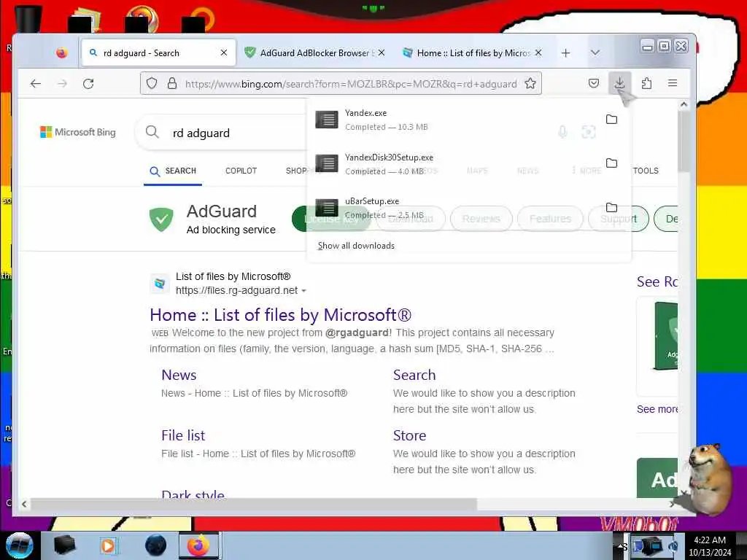The height and width of the screenshot is (560, 747).
Task: Expand the list all tabs chevron
Action: point(595,52)
